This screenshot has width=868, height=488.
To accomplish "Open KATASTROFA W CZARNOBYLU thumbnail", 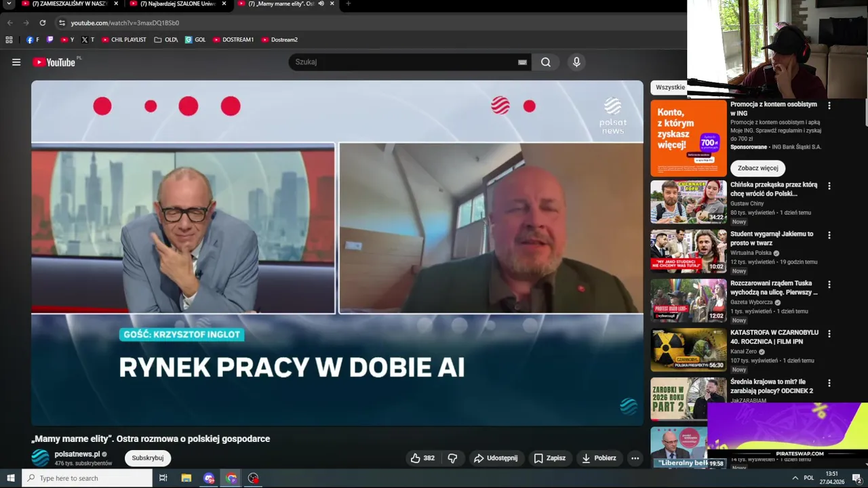I will [x=688, y=350].
